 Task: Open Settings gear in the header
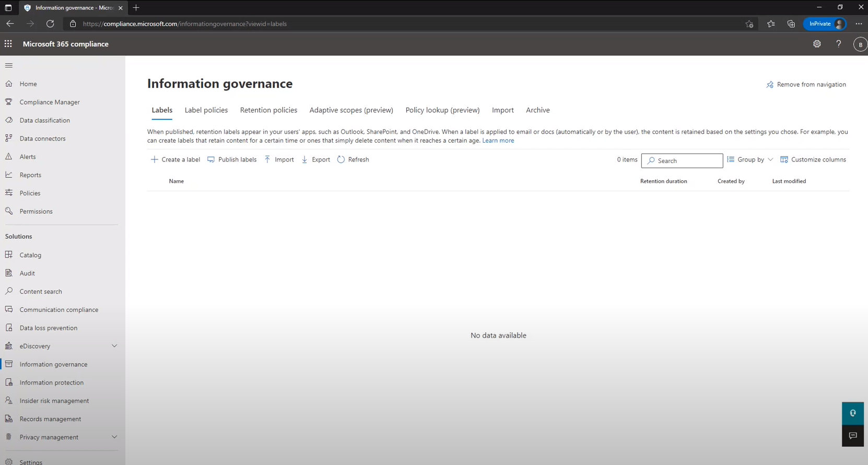click(x=817, y=44)
